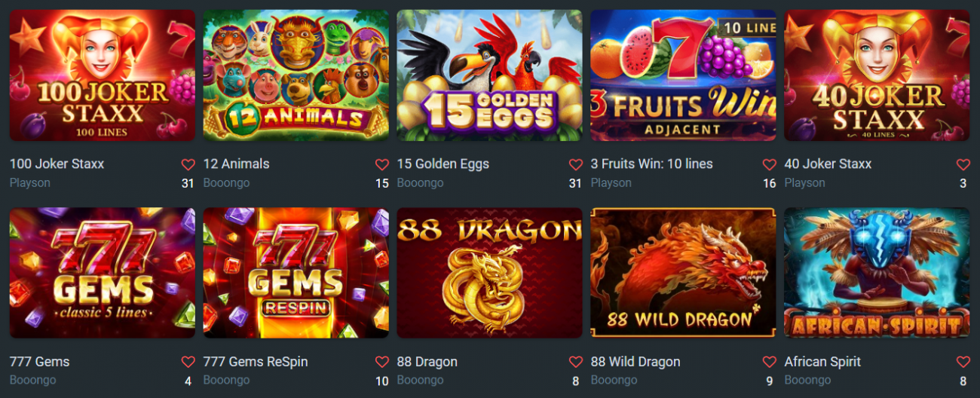Click the 88 Dragon game thumbnail
The image size is (980, 398).
tap(490, 273)
